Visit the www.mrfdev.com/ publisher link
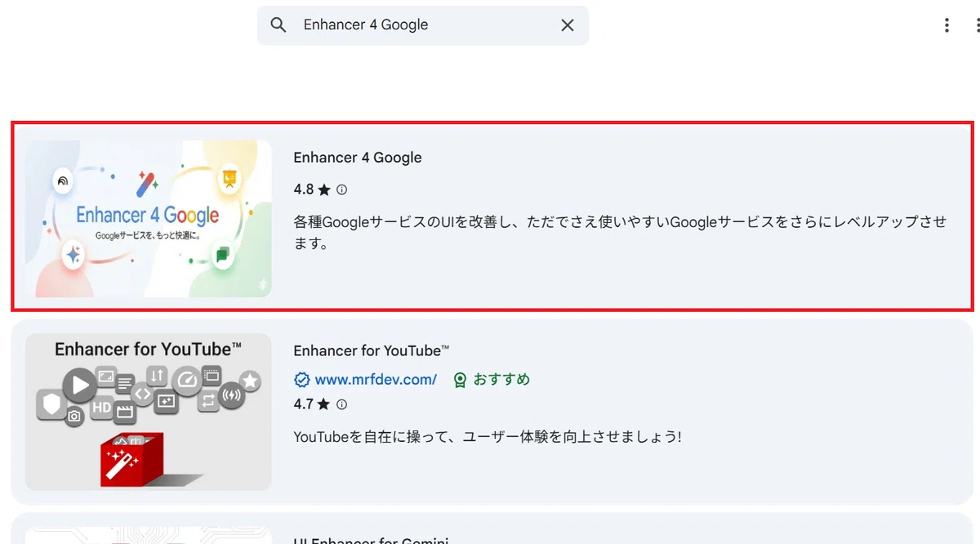The image size is (980, 544). pos(376,379)
